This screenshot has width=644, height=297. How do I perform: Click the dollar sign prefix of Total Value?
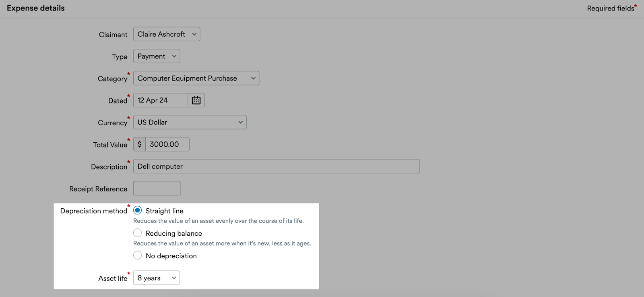pyautogui.click(x=139, y=144)
